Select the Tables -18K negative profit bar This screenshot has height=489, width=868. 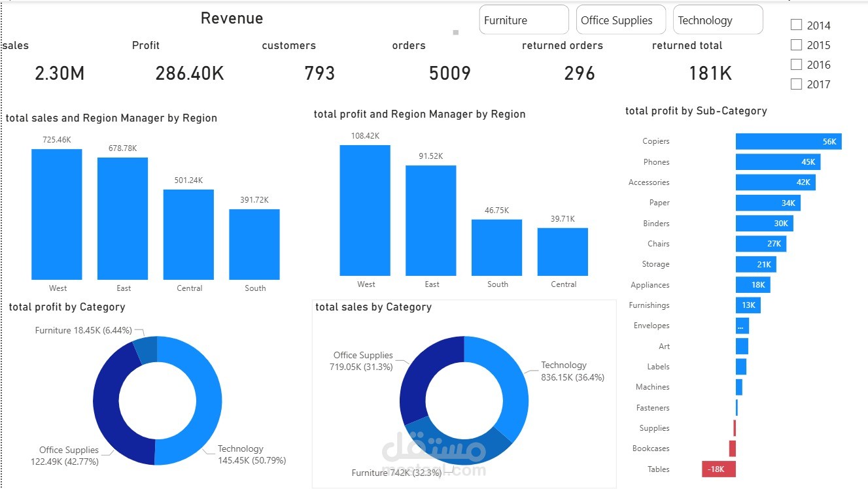(x=719, y=469)
